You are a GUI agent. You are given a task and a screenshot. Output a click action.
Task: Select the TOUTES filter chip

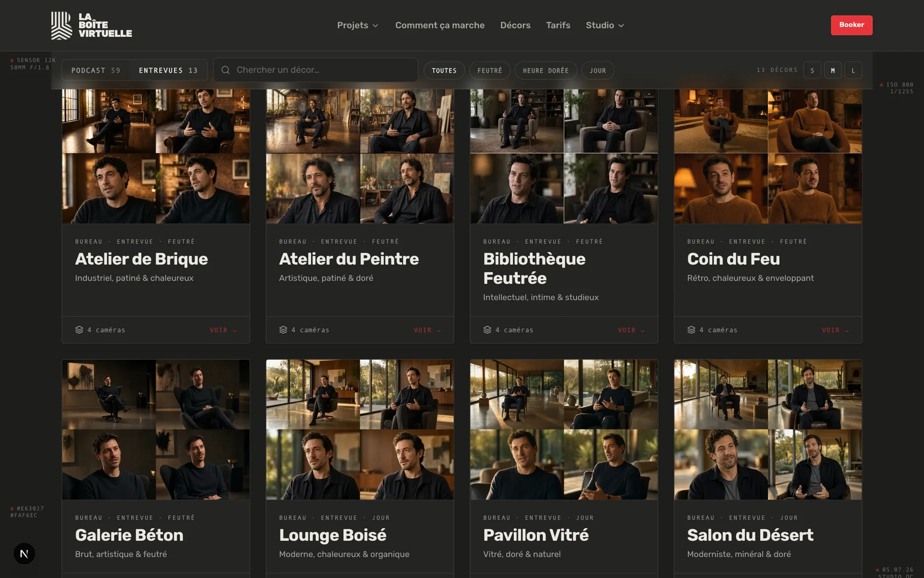(x=444, y=70)
